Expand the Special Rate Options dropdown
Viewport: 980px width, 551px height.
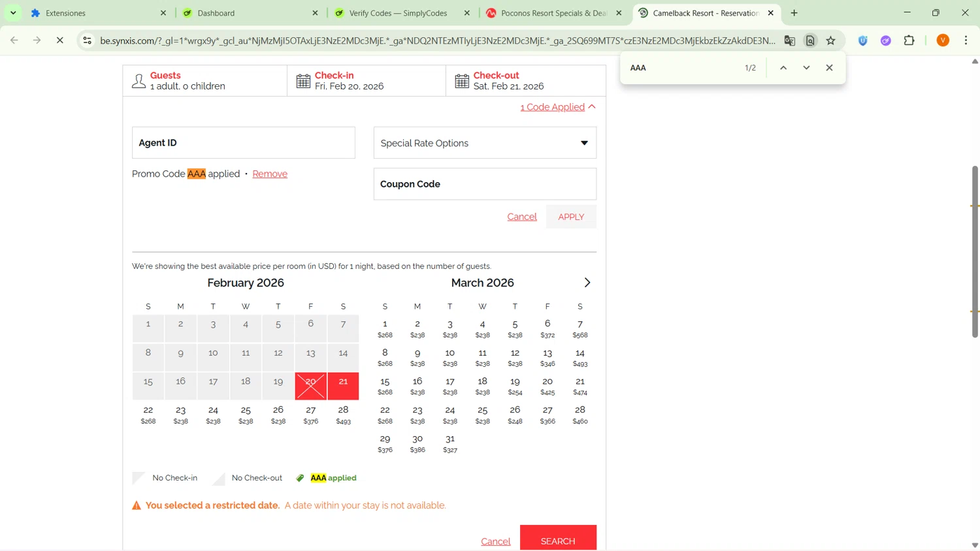tap(485, 143)
